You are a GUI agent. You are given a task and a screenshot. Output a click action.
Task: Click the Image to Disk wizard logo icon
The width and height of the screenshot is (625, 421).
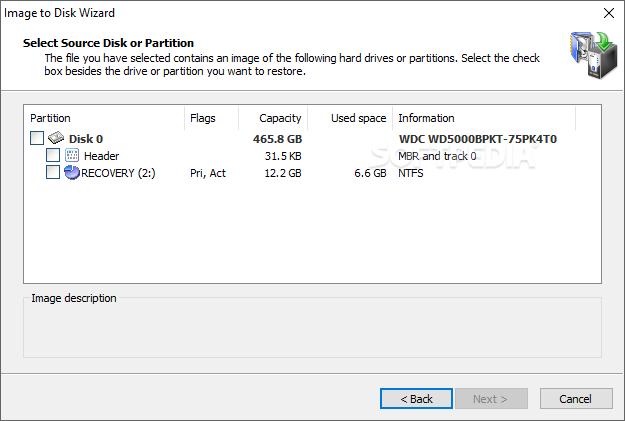point(594,55)
